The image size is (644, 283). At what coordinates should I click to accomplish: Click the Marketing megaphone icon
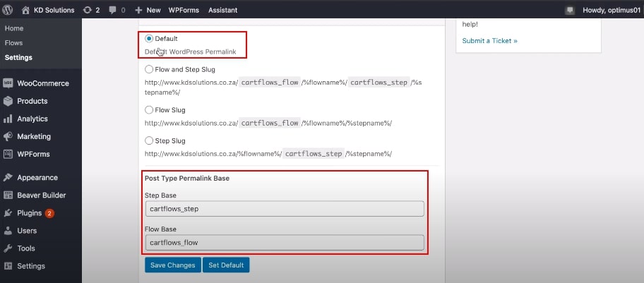[x=8, y=136]
